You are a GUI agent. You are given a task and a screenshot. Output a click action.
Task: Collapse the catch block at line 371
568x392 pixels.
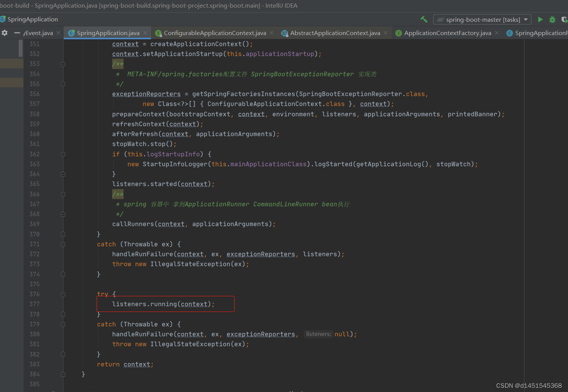click(x=63, y=244)
